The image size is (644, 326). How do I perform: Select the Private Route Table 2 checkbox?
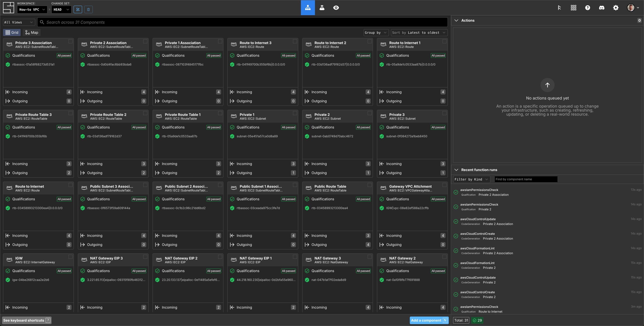(145, 113)
